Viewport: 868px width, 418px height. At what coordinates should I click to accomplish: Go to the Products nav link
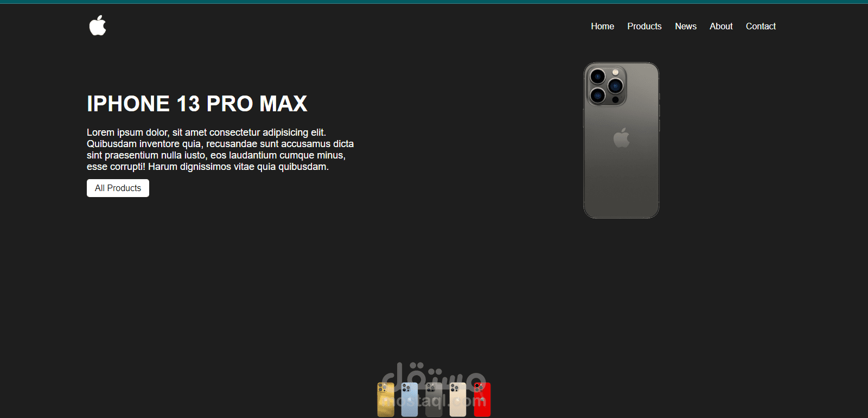click(x=644, y=26)
